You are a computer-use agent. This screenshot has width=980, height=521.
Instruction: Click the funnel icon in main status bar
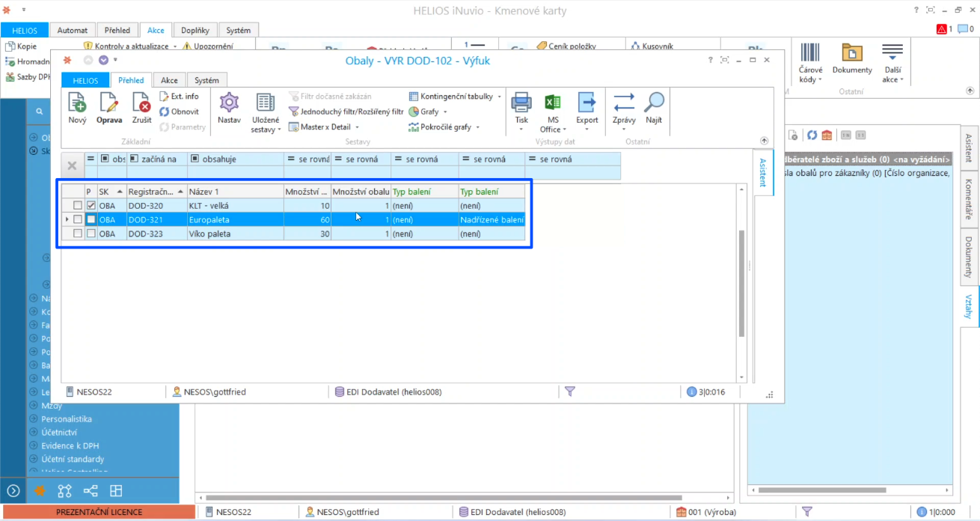pyautogui.click(x=807, y=512)
